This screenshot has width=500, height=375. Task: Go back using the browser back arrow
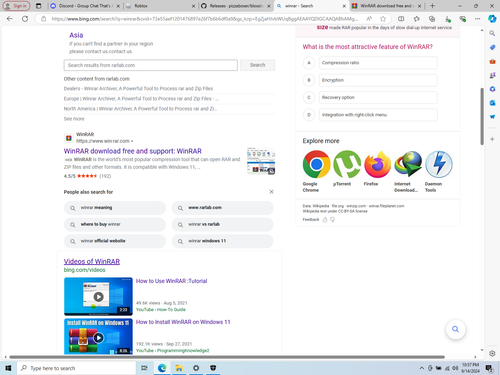[10, 19]
